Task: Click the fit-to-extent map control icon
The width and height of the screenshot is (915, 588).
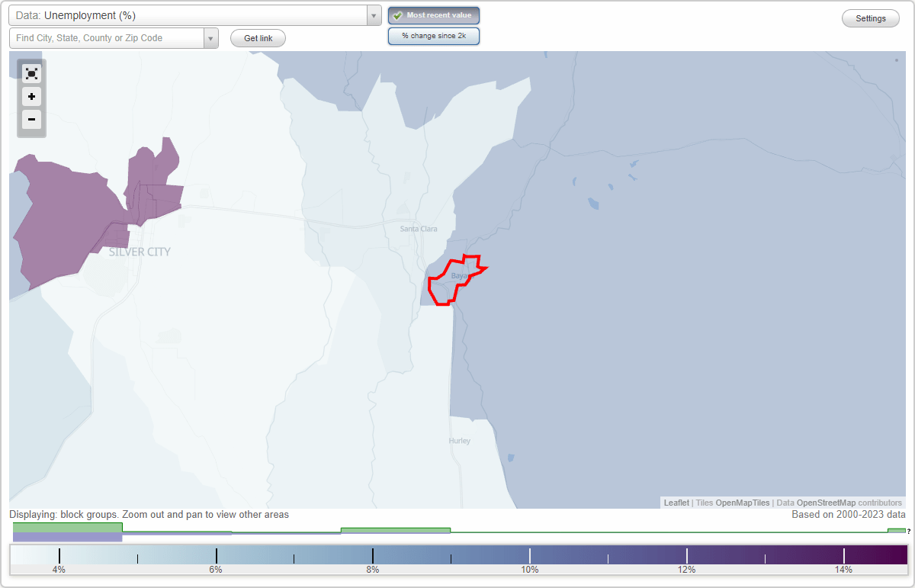Action: click(31, 73)
